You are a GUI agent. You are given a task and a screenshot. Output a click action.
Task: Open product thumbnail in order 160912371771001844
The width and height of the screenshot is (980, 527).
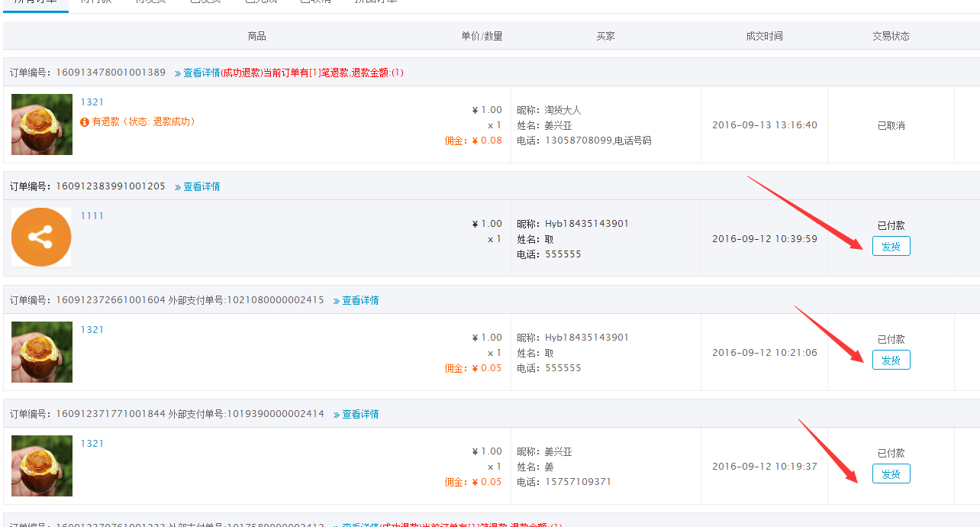point(42,466)
